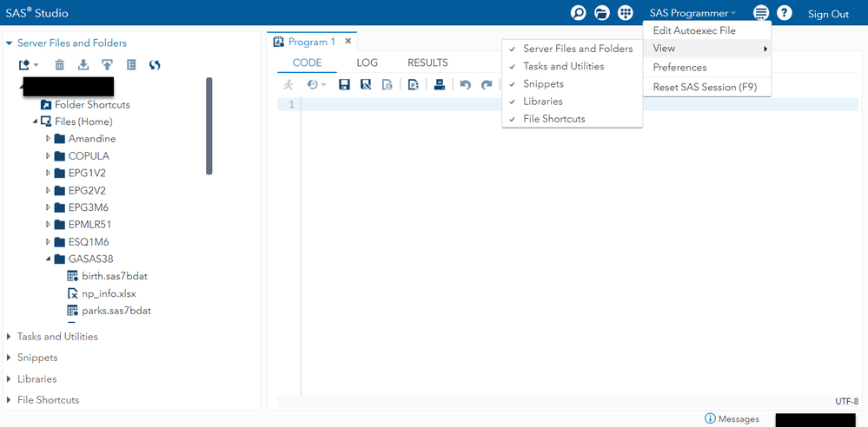The height and width of the screenshot is (427, 868).
Task: Open the SAS Programmer dropdown
Action: coord(693,13)
